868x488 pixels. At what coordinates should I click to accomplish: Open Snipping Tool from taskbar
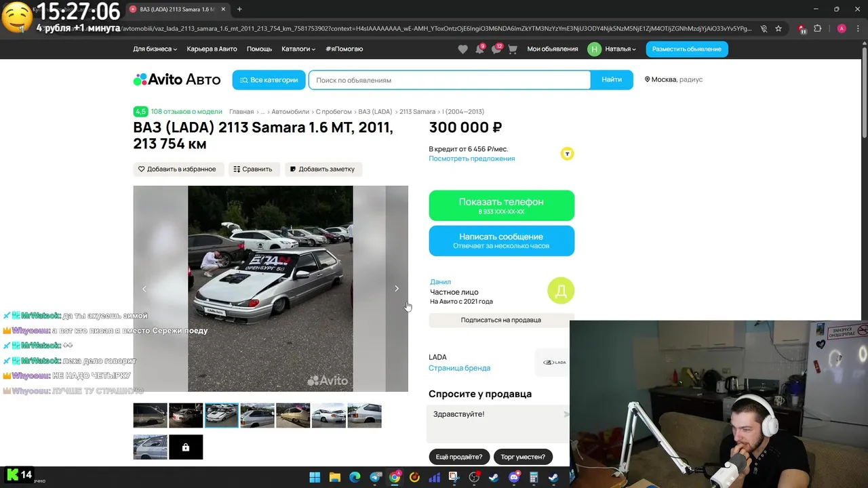coord(454,477)
